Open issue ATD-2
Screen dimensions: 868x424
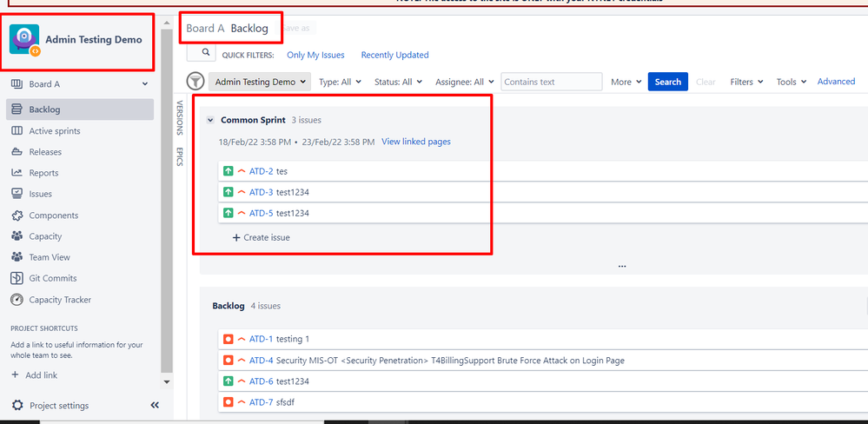tap(261, 171)
